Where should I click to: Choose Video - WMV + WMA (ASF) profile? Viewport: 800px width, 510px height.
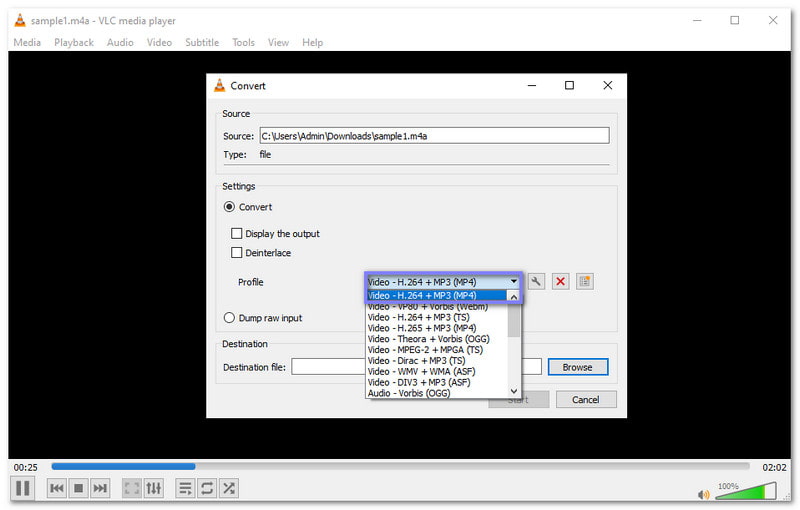coord(437,371)
